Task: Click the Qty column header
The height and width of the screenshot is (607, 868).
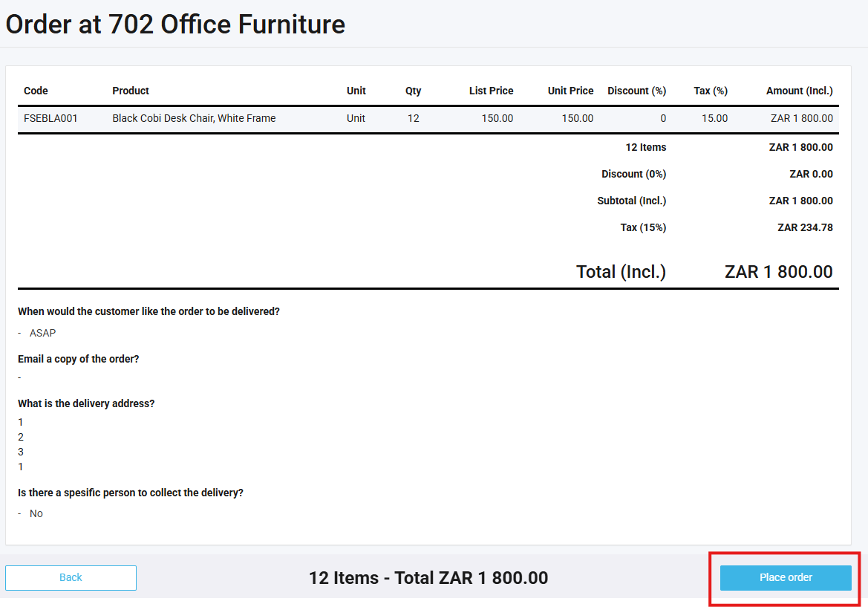Action: click(413, 91)
